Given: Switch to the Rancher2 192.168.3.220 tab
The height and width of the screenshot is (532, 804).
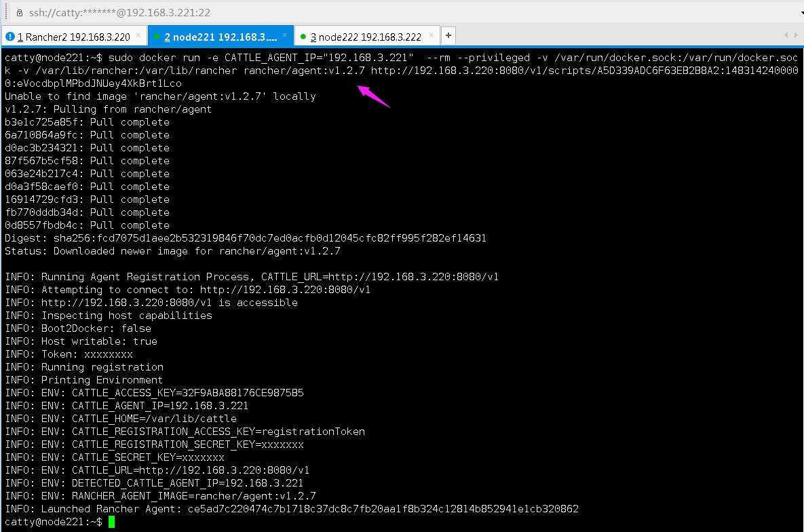Looking at the screenshot, I should point(73,37).
